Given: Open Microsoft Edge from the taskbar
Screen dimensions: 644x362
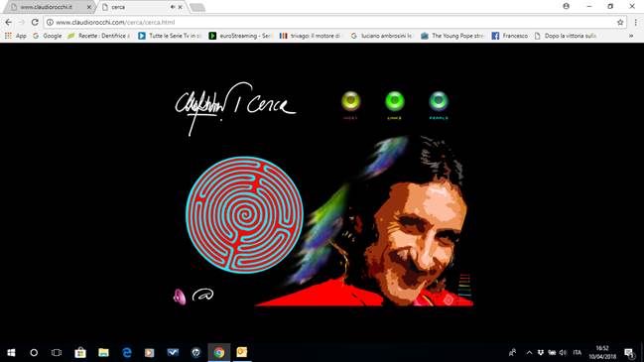Looking at the screenshot, I should [127, 352].
